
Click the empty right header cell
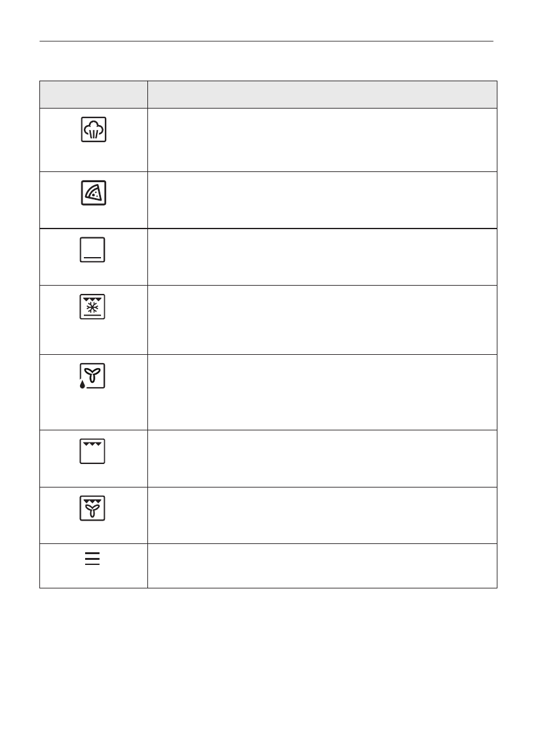point(322,95)
